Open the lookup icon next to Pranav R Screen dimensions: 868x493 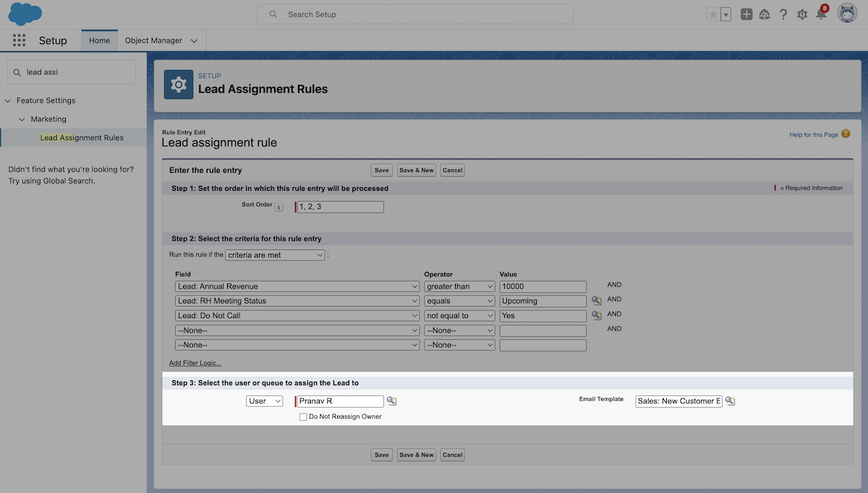pos(391,400)
